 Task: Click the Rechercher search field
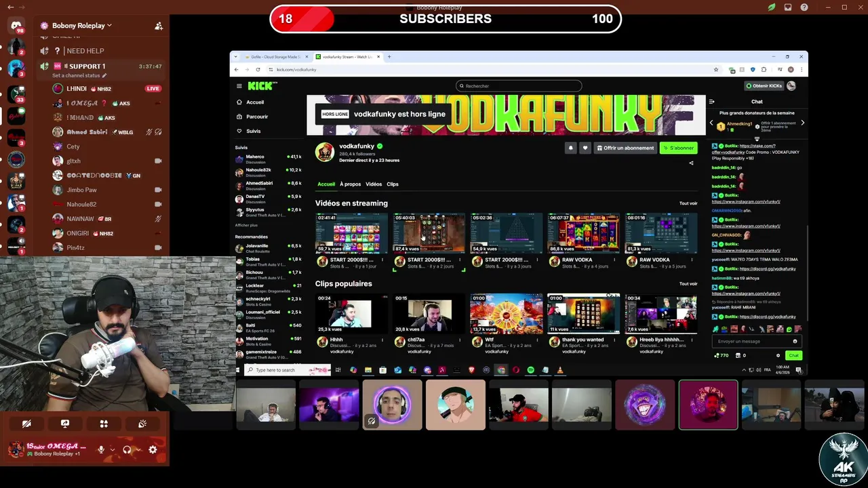point(519,86)
